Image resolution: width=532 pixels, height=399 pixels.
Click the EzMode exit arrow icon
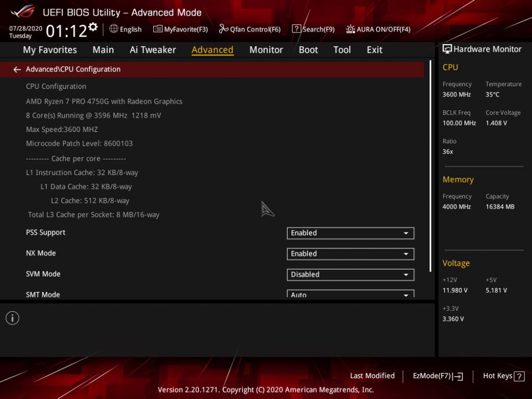(x=458, y=376)
